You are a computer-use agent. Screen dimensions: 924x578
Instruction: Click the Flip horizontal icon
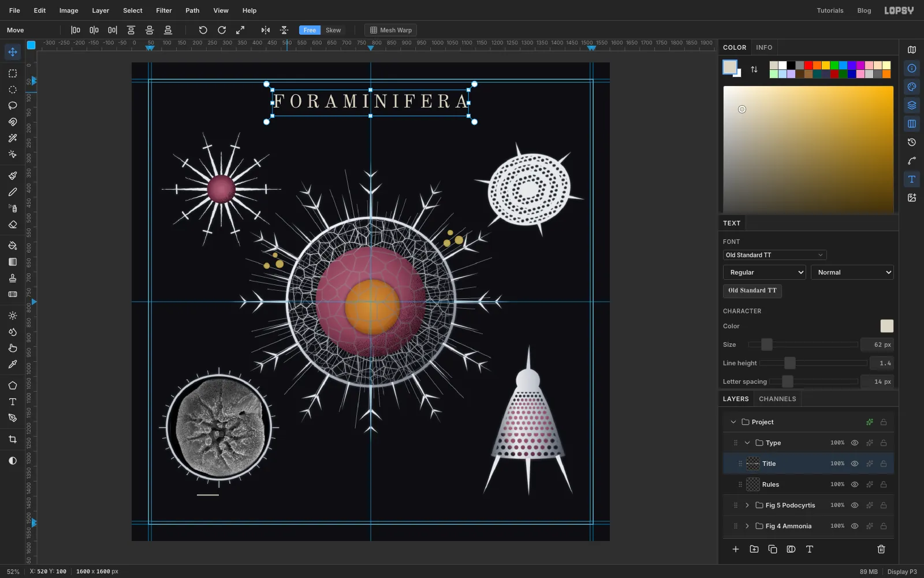coord(266,30)
